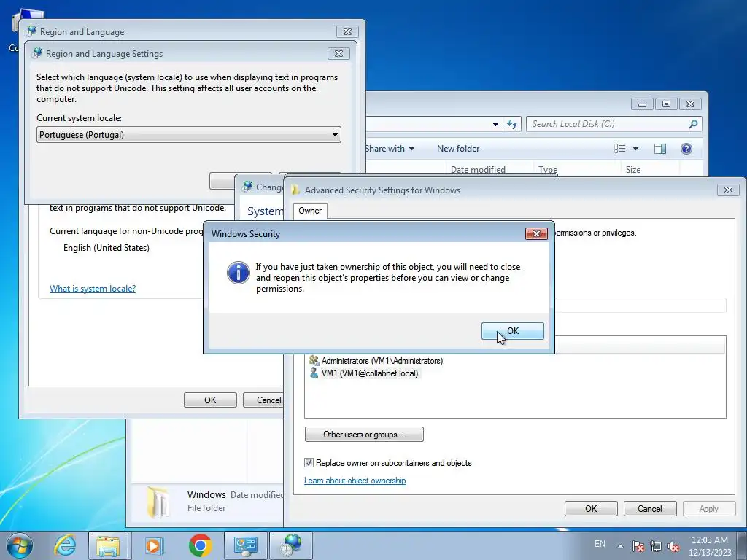This screenshot has height=560, width=747.
Task: Click the blue information icon in Windows Security
Action: click(239, 273)
